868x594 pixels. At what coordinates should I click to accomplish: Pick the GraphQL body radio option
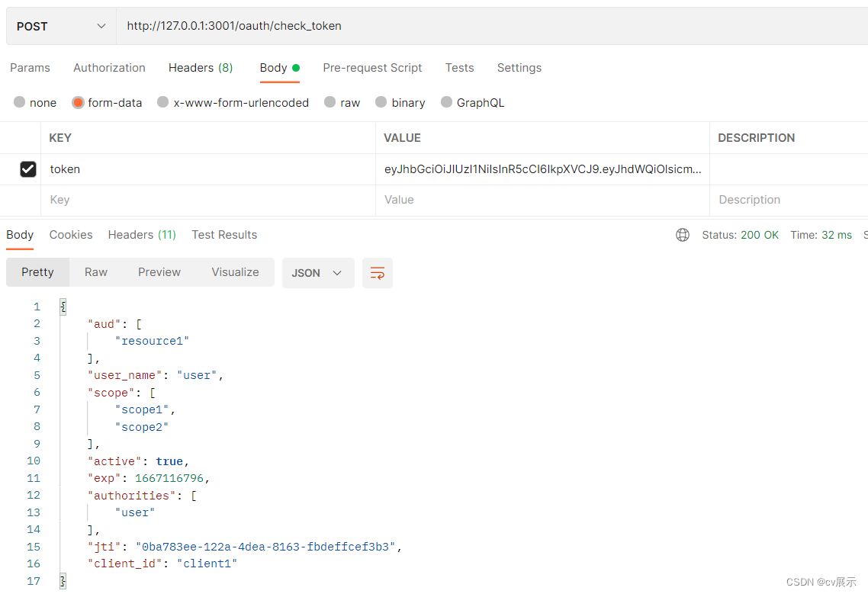[446, 102]
